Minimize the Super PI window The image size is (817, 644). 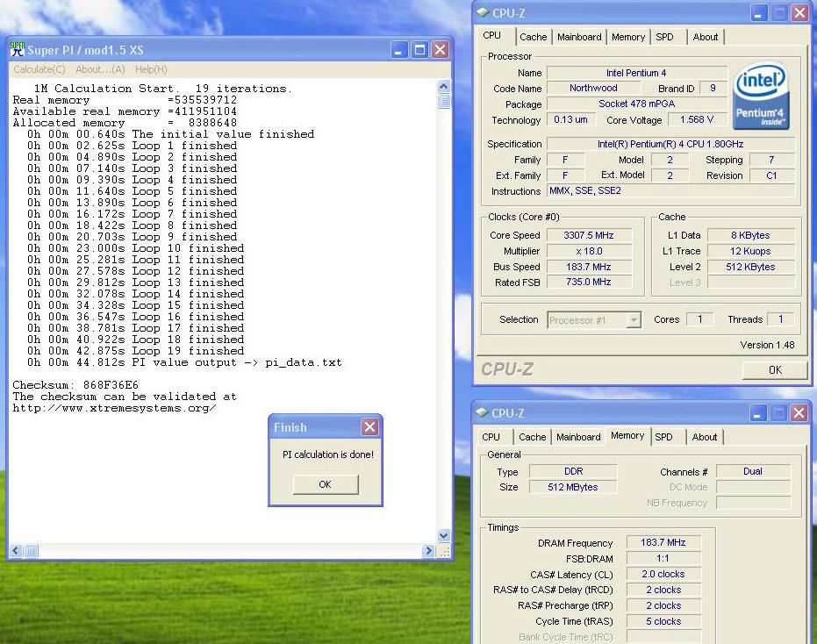(x=399, y=50)
